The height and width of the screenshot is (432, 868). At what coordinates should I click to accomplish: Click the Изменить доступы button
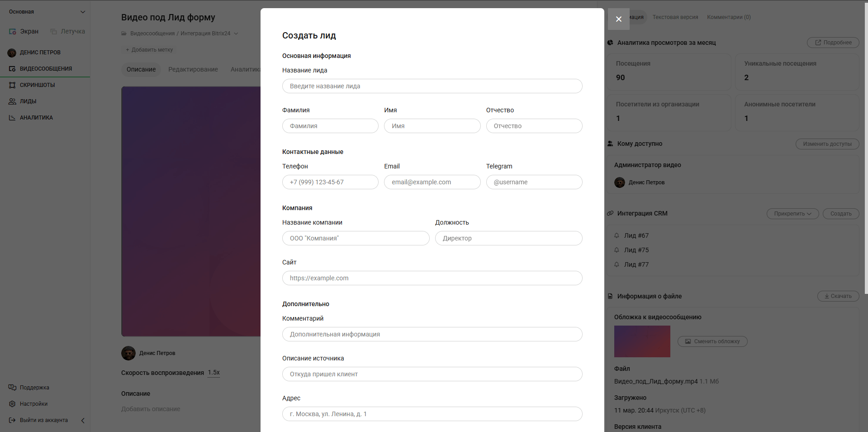pyautogui.click(x=827, y=144)
